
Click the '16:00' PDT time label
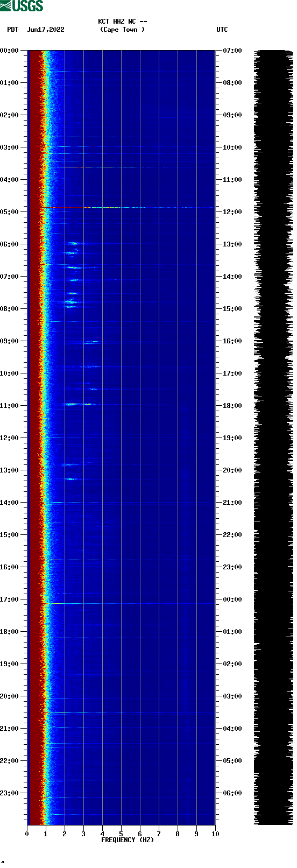[x=10, y=567]
